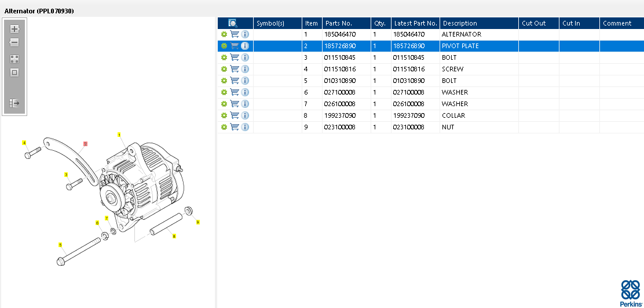The image size is (644, 308).
Task: Click the single-square fit view icon
Action: tap(14, 73)
